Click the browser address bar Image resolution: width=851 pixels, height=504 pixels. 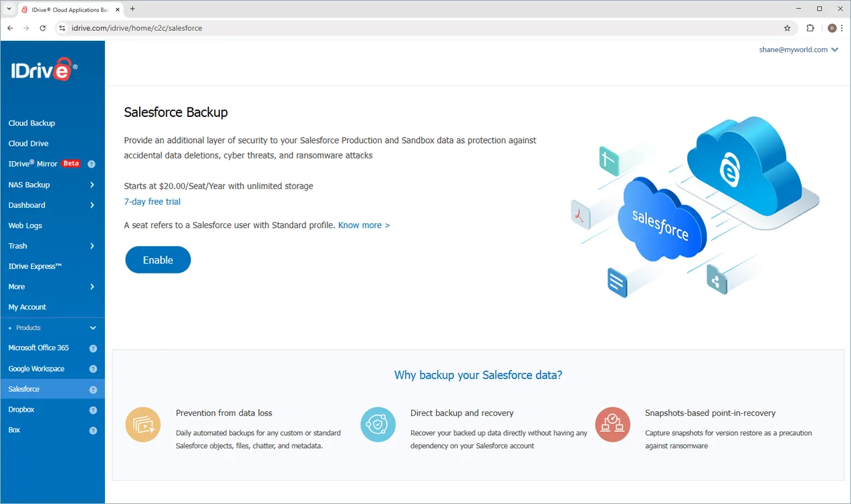[x=167, y=28]
